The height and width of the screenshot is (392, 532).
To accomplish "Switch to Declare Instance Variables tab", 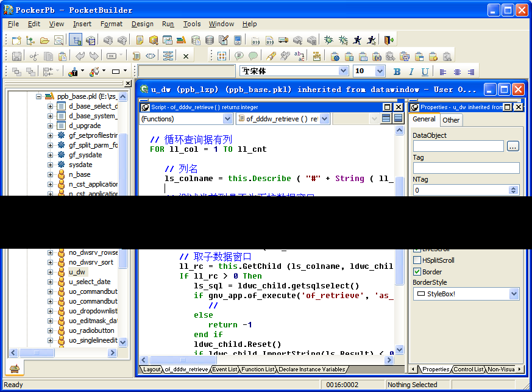I will pos(312,369).
